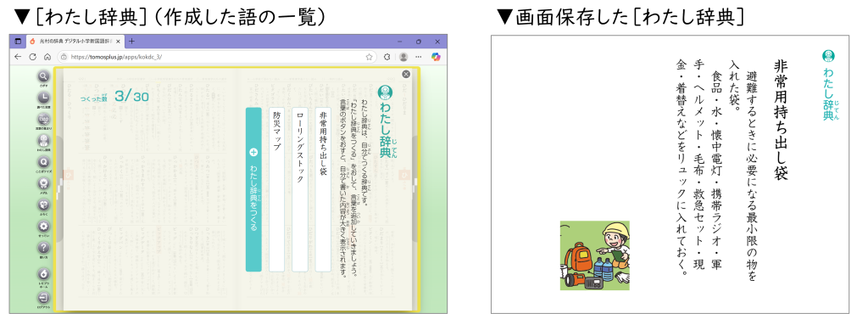Open the medal icon in sidebar
Viewport: 868px width, 314px height.
click(x=43, y=184)
